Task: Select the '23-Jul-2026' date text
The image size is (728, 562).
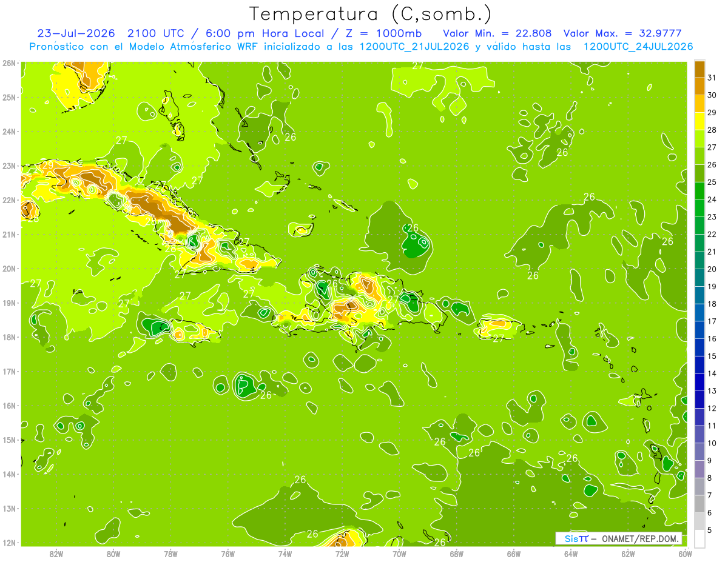Action: (x=76, y=33)
